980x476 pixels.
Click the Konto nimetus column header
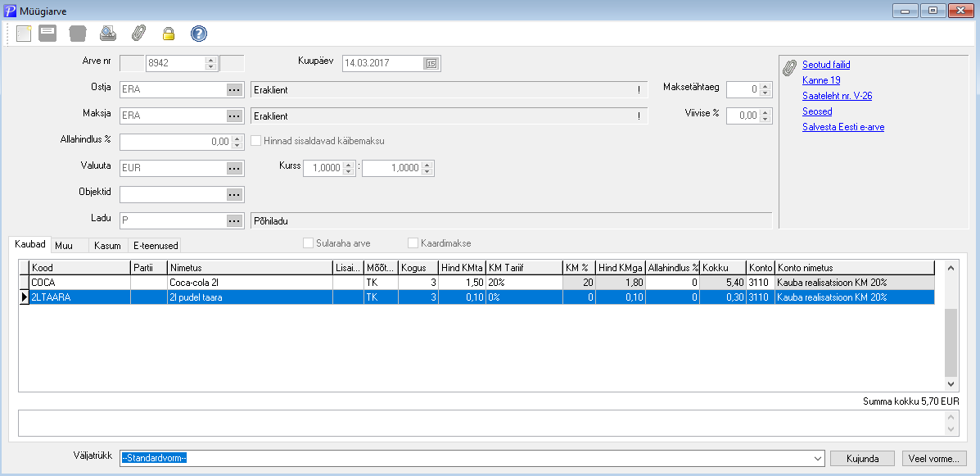pos(855,268)
